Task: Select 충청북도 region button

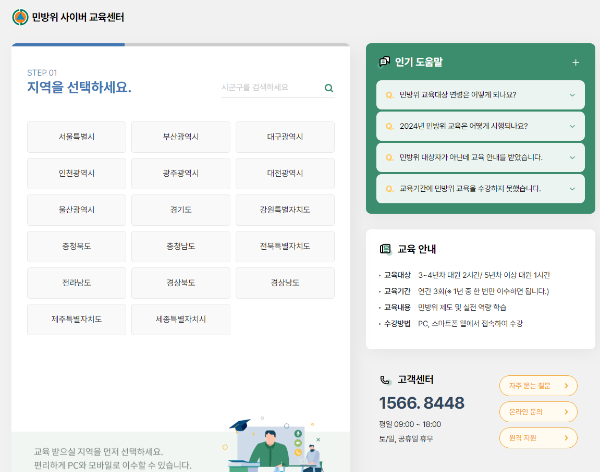Action: pyautogui.click(x=77, y=246)
